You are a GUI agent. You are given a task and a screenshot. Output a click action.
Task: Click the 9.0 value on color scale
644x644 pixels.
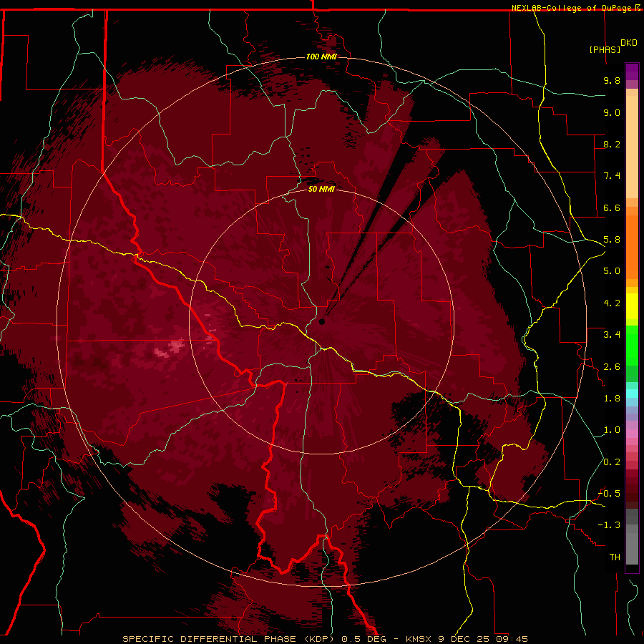(612, 112)
